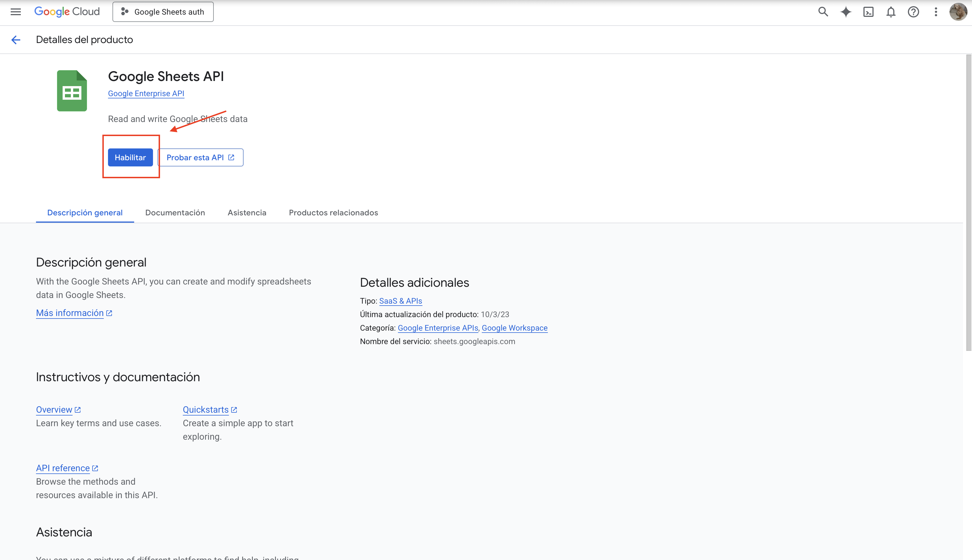Switch to the Asistencia tab

click(247, 213)
